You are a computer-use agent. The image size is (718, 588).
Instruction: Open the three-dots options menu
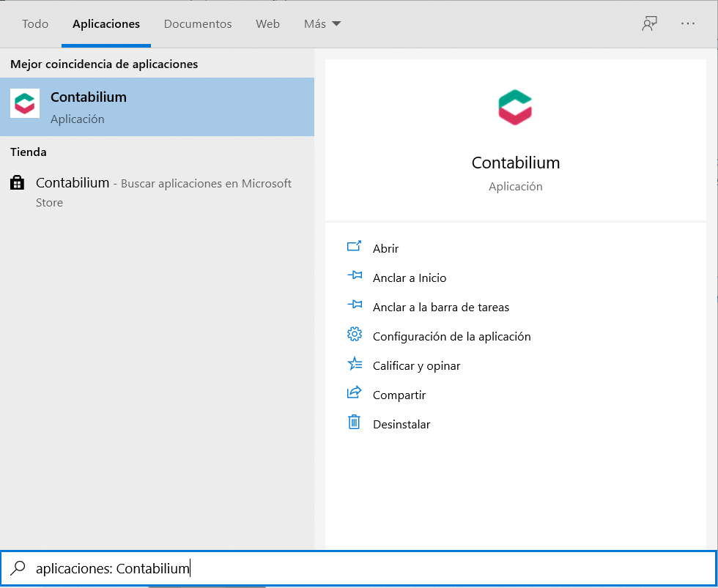click(688, 23)
